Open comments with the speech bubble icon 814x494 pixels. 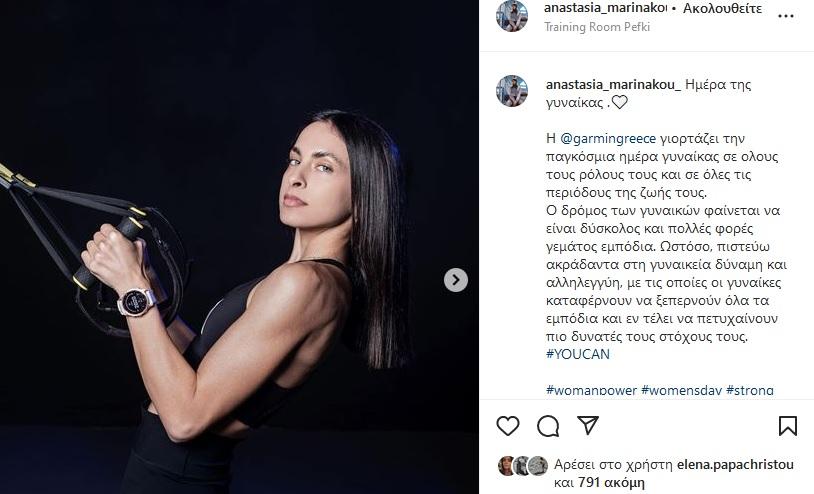548,426
